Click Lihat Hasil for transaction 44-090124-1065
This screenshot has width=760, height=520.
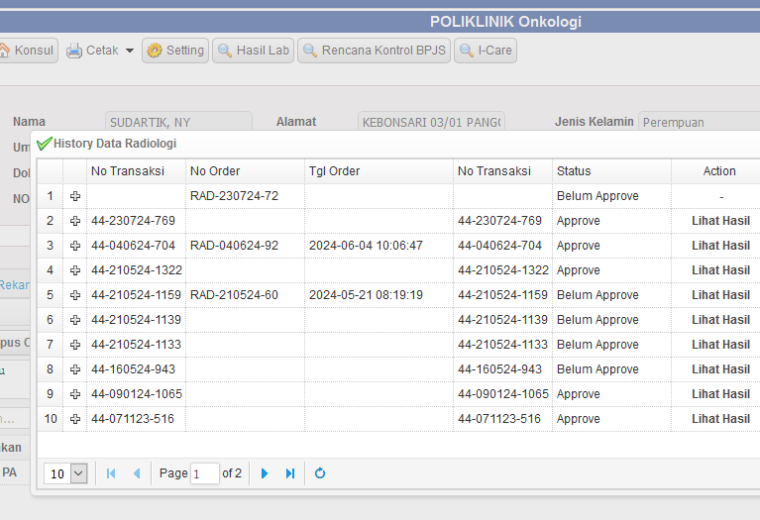(x=720, y=394)
